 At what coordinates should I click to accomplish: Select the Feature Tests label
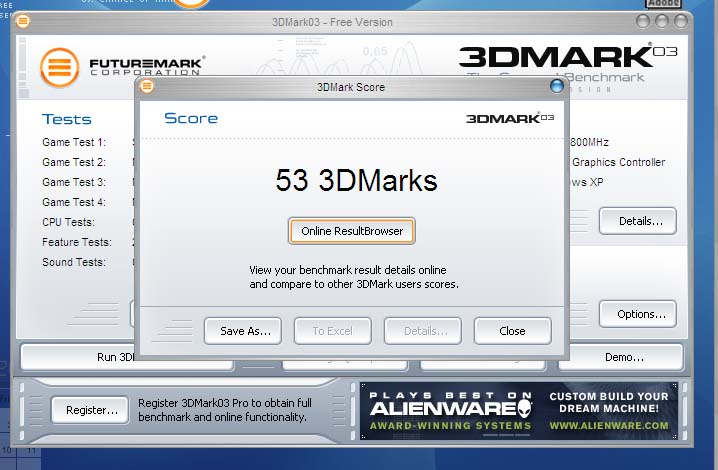pyautogui.click(x=76, y=242)
